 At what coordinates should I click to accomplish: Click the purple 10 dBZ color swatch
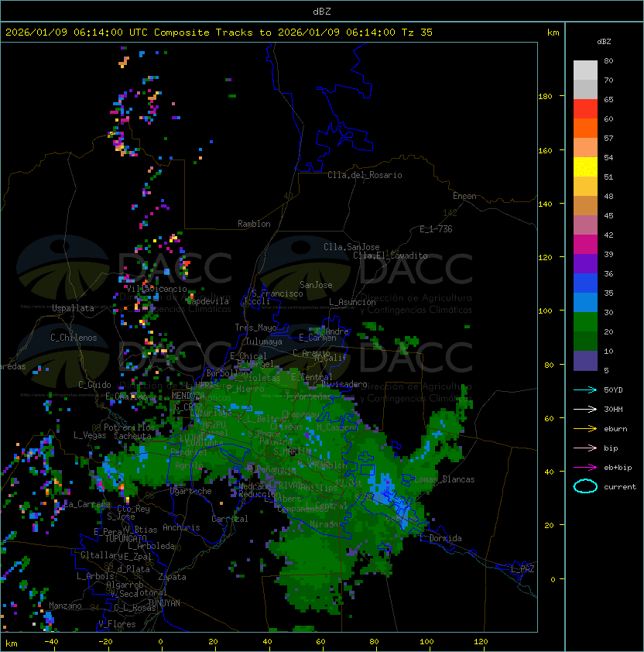coord(585,361)
